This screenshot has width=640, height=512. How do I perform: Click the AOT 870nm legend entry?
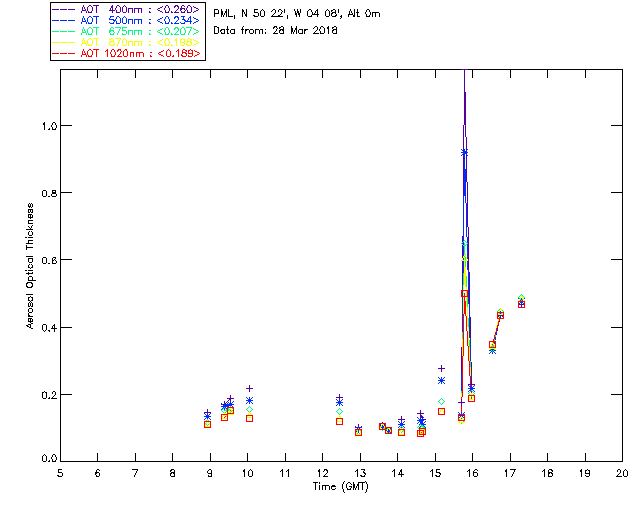tap(126, 42)
